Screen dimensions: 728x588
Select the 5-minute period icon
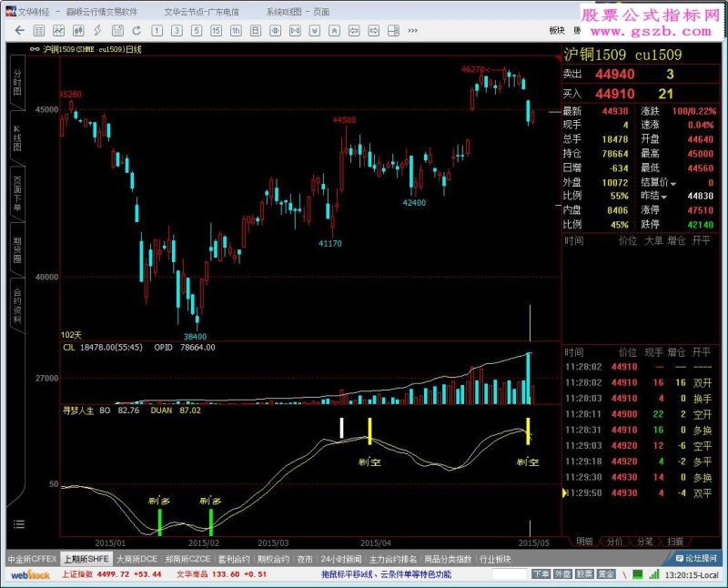coord(197,31)
